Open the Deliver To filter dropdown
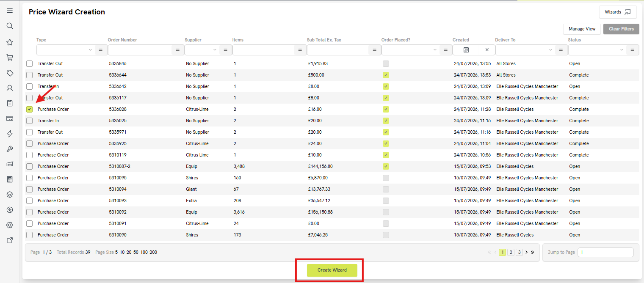 [525, 50]
